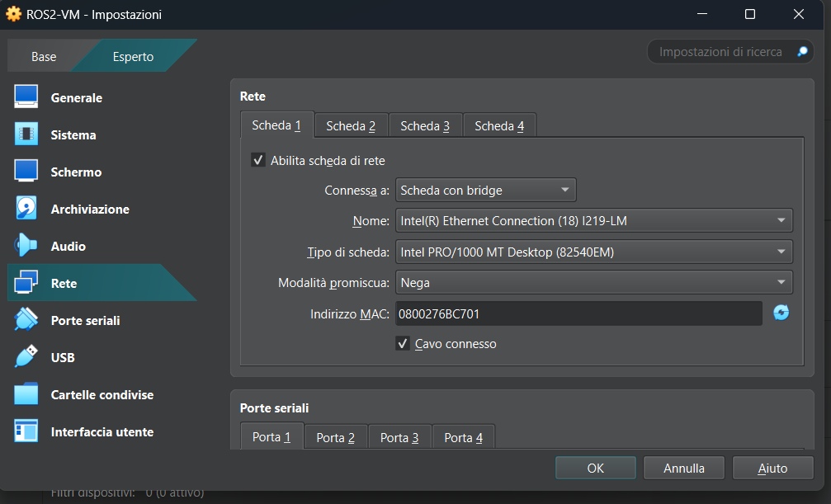Click the gear icon in the title bar
The height and width of the screenshot is (504, 831).
point(14,14)
